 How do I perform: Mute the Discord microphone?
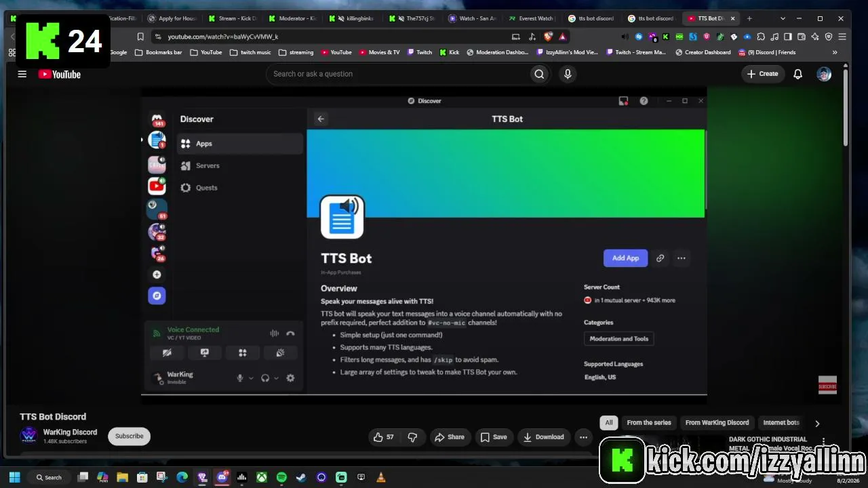pyautogui.click(x=239, y=378)
